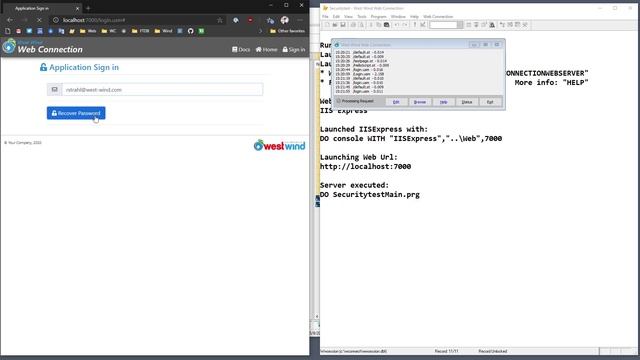Click the Open file icon in FoxPro toolbar
The height and width of the screenshot is (360, 640).
click(x=335, y=25)
